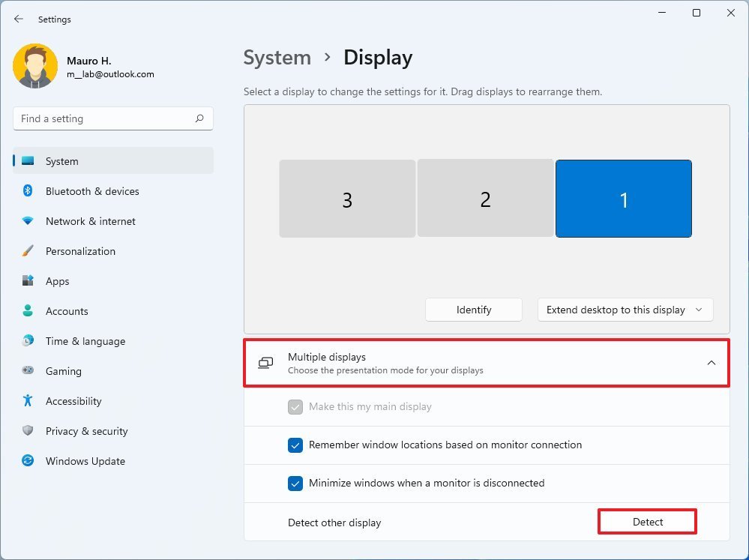
Task: Click Make this my main display checkbox
Action: click(295, 407)
